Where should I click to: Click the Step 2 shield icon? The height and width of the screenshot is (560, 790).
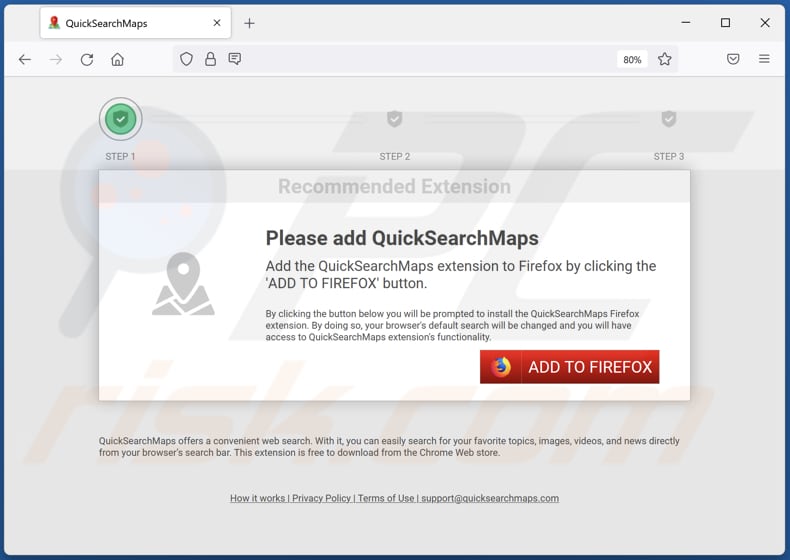pyautogui.click(x=394, y=119)
